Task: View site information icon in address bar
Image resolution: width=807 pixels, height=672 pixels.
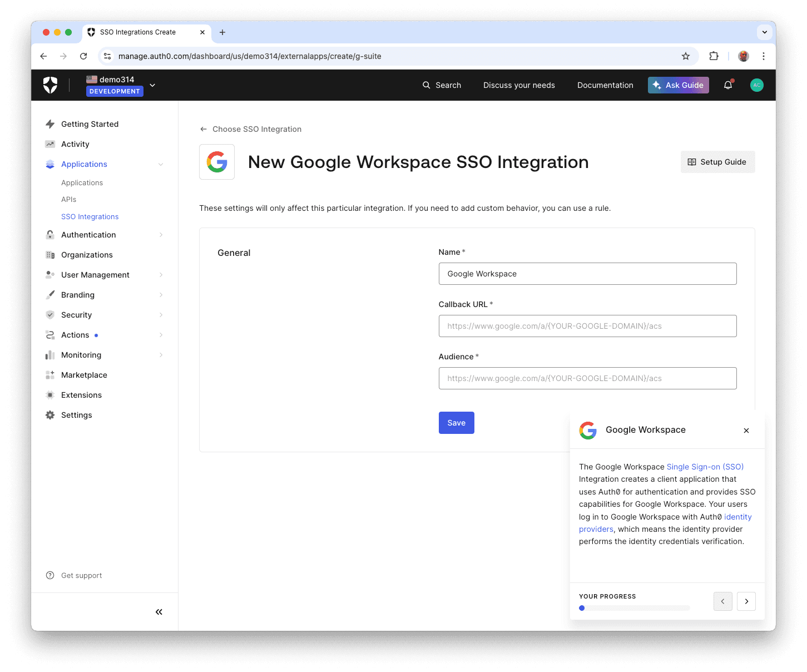Action: coord(108,56)
